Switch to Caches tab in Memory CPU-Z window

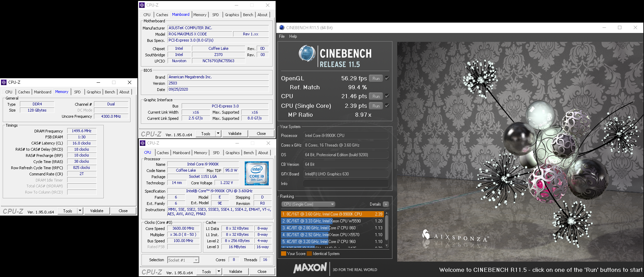tap(24, 92)
